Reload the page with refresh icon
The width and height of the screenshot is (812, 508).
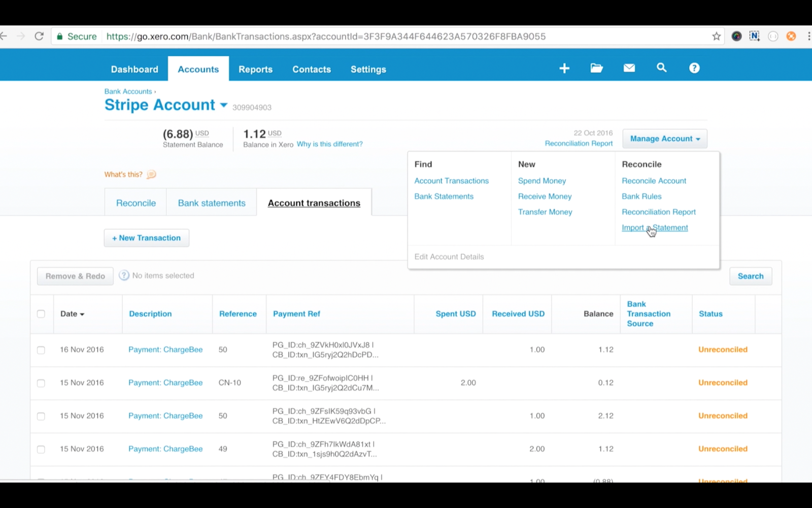pyautogui.click(x=39, y=37)
